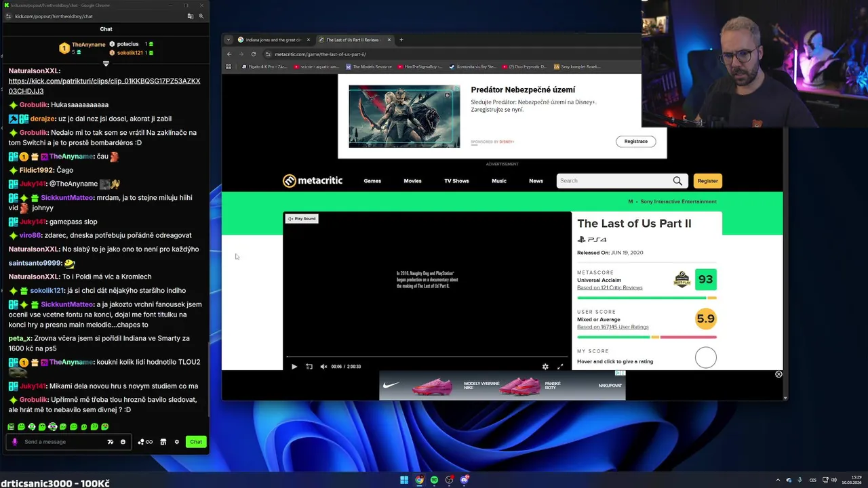Image resolution: width=868 pixels, height=488 pixels.
Task: Click the Registrace button in Disney ad
Action: (636, 141)
